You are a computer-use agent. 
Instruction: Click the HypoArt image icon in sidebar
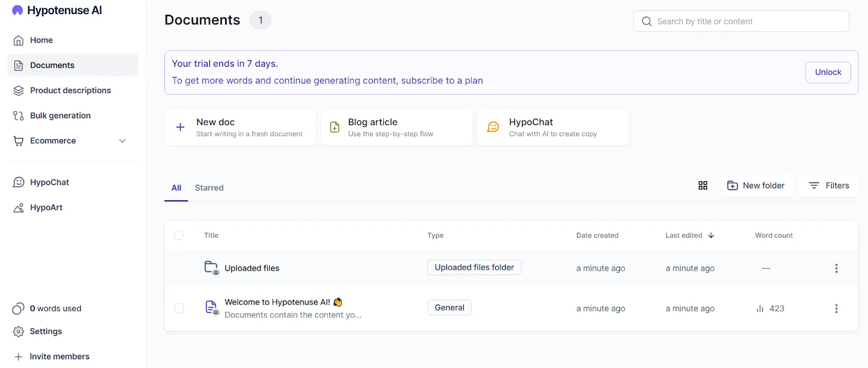[x=18, y=207]
